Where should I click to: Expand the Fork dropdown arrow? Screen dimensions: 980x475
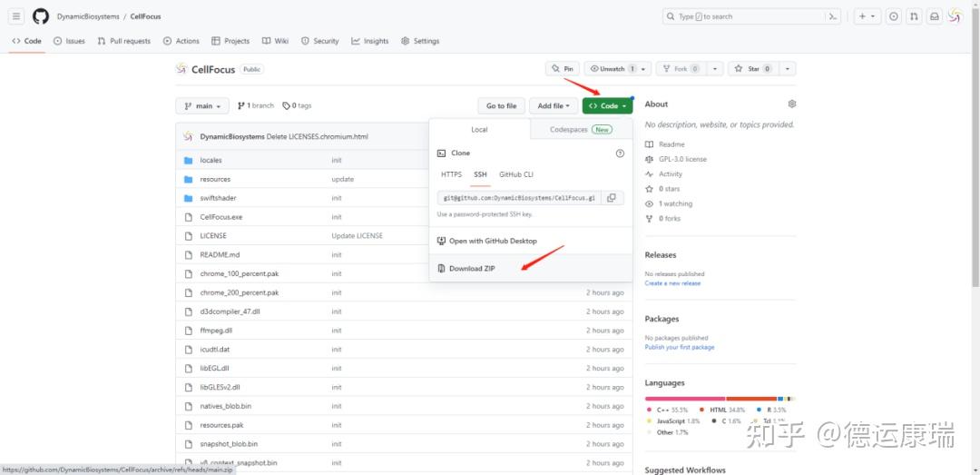coord(715,69)
